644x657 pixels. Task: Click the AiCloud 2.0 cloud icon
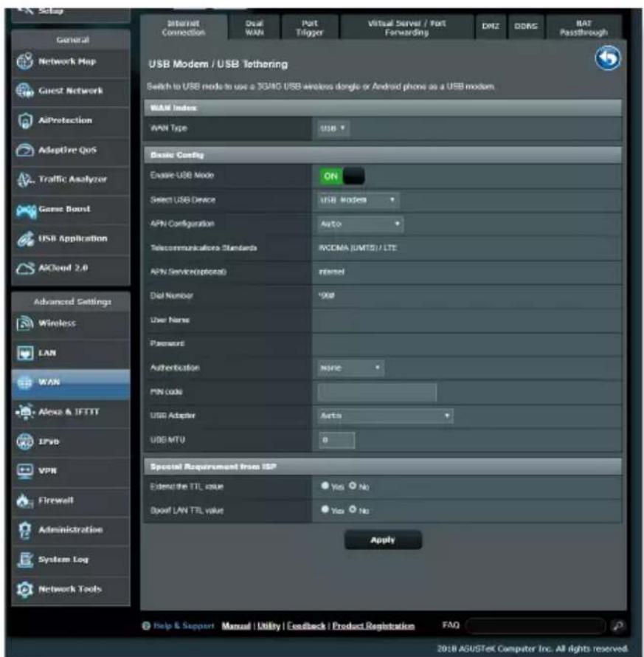[x=25, y=268]
